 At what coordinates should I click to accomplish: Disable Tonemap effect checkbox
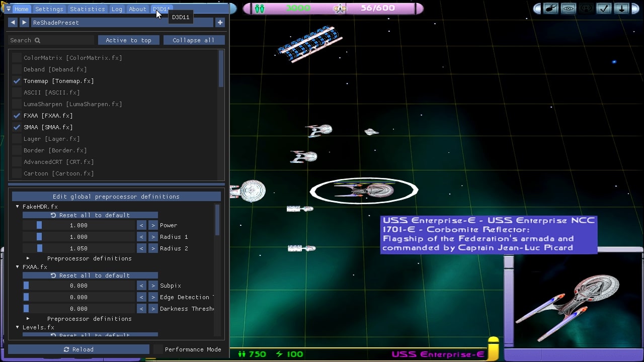(x=17, y=81)
